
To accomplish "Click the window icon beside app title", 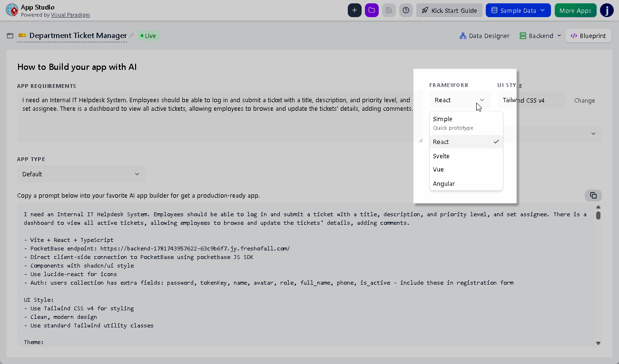I will click(x=10, y=36).
